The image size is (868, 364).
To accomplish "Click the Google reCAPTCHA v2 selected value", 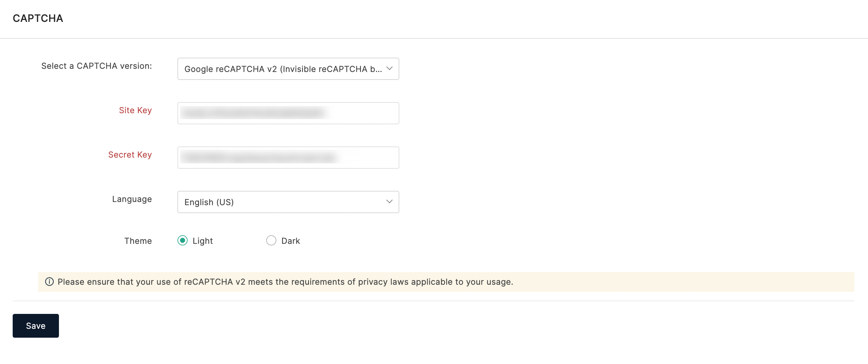I will tap(283, 69).
